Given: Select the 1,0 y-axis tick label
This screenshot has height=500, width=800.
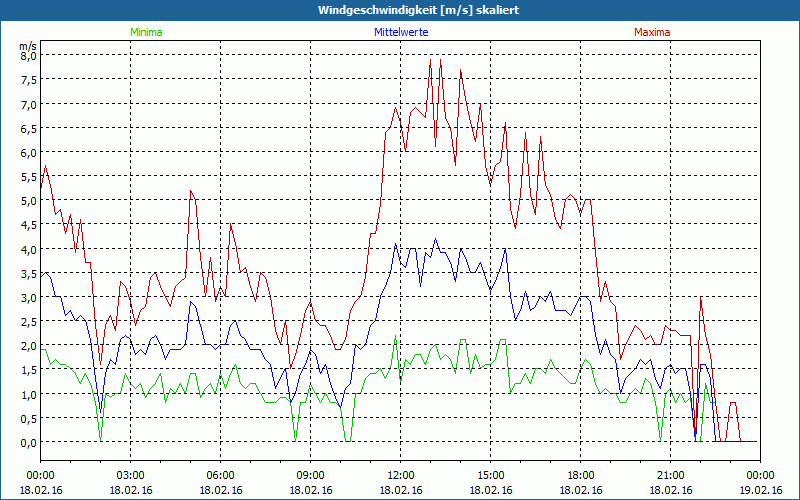Looking at the screenshot, I should coord(28,394).
